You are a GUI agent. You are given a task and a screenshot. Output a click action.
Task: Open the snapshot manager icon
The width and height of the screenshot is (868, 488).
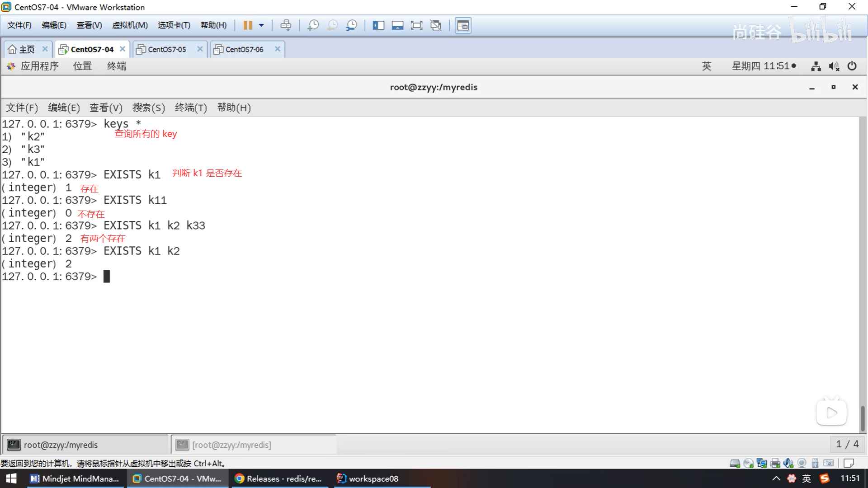tap(352, 25)
